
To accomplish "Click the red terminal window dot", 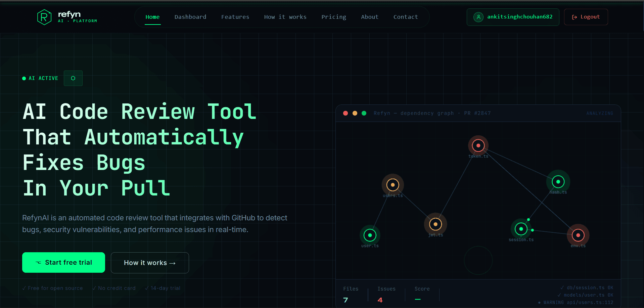I will 346,113.
